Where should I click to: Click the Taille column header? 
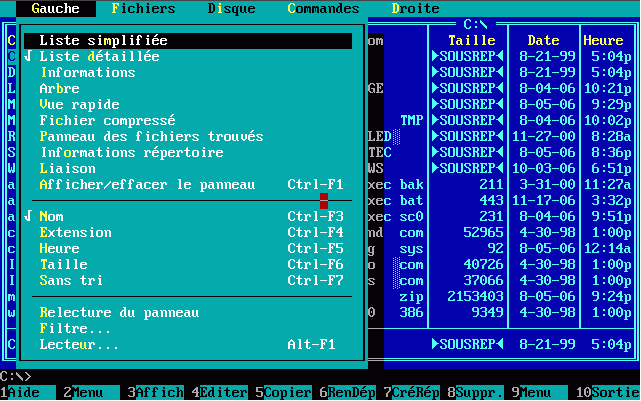[x=472, y=40]
